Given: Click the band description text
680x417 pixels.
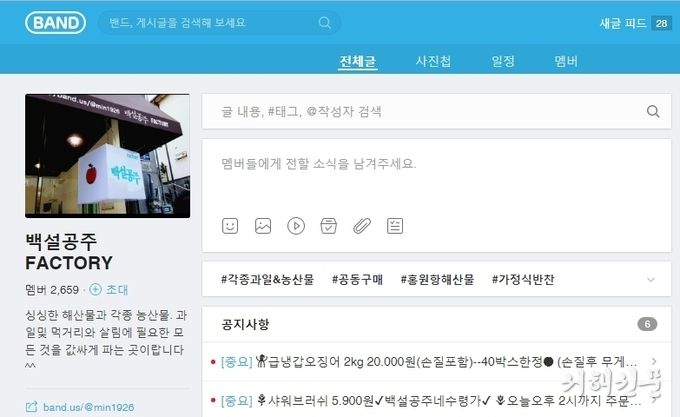Looking at the screenshot, I should point(106,341).
